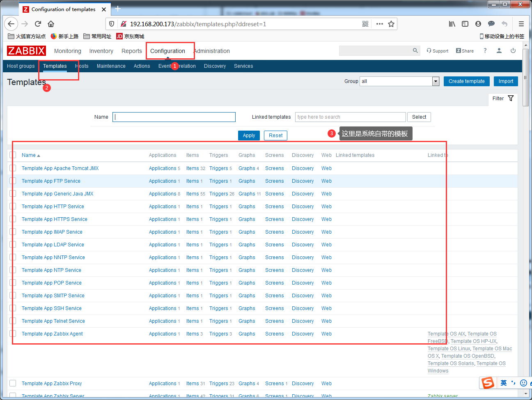The image size is (532, 400).
Task: Click the Sogou input method icon
Action: point(488,383)
